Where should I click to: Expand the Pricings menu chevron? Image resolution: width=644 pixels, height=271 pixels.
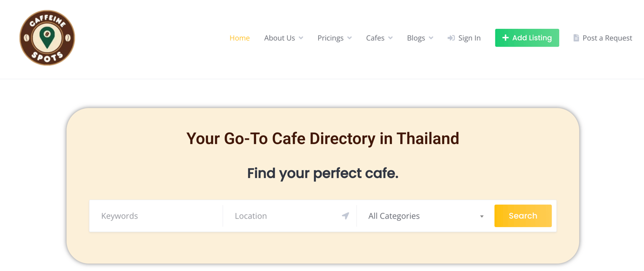click(349, 38)
